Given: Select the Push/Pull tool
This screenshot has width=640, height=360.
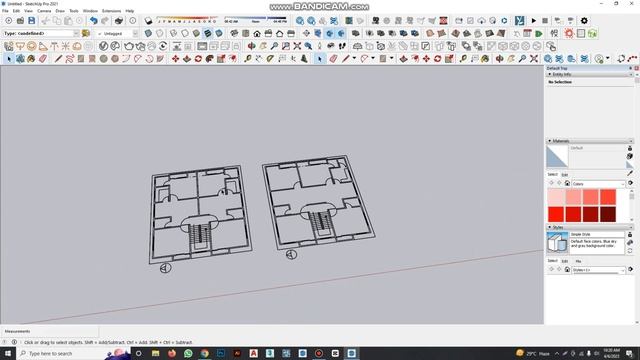Looking at the screenshot, I should [187, 59].
